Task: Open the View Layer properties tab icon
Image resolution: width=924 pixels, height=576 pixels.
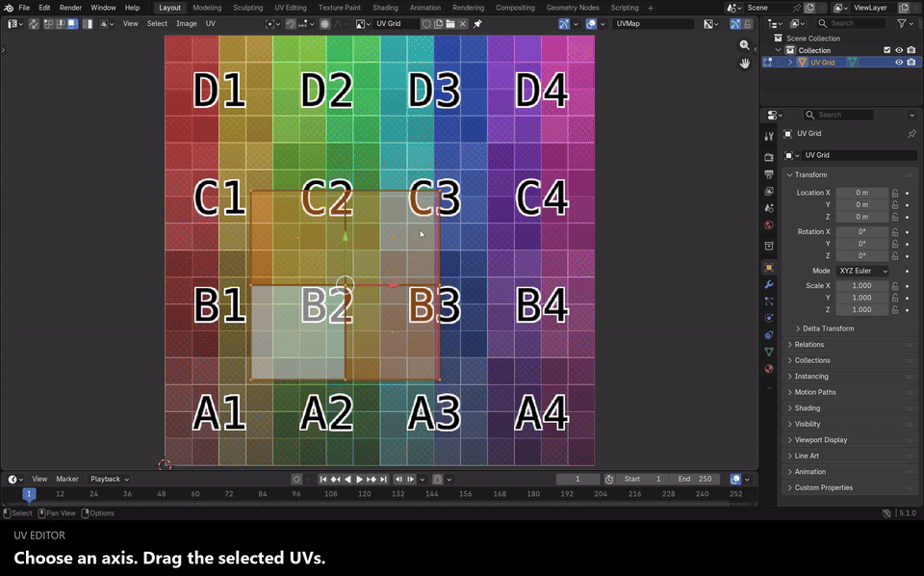Action: click(x=769, y=191)
